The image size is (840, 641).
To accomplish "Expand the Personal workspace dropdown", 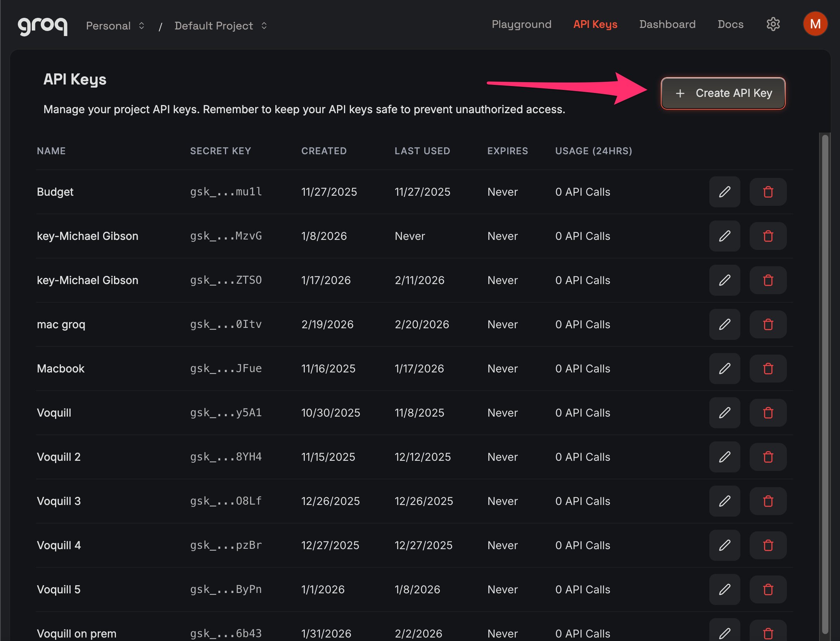I will click(x=115, y=26).
